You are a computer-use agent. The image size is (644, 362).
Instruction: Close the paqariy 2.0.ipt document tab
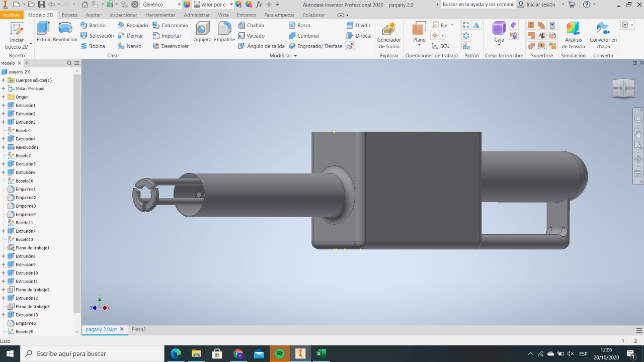click(122, 330)
